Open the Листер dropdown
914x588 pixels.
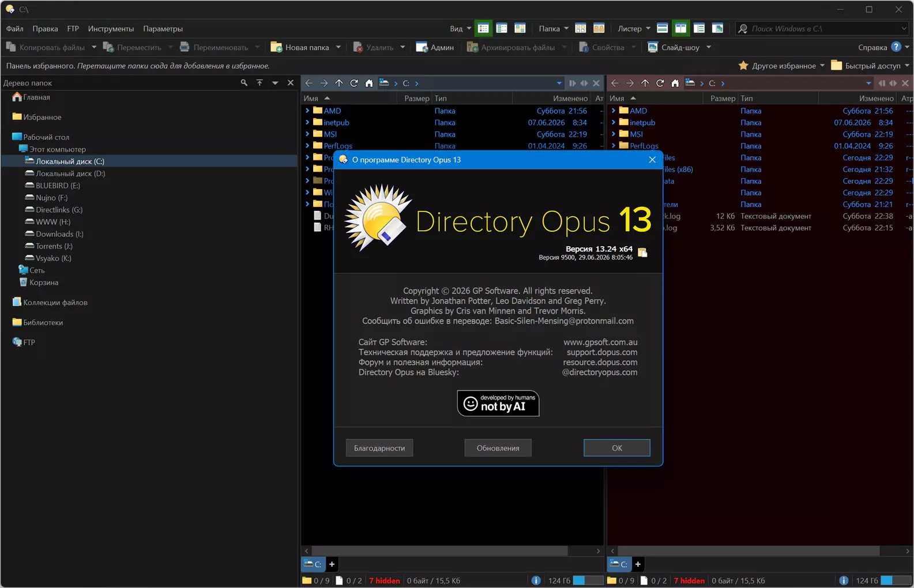634,28
